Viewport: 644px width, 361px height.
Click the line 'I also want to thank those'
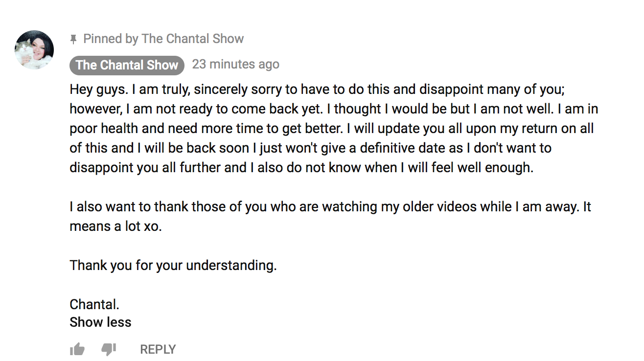pos(330,206)
